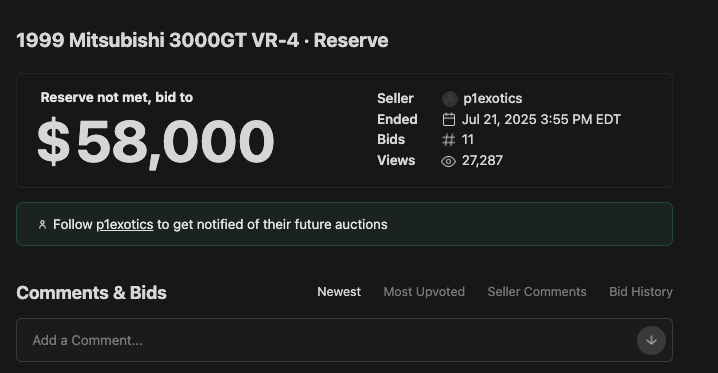Click the Jul 21, 2025 ended date text
718x373 pixels.
pos(541,119)
